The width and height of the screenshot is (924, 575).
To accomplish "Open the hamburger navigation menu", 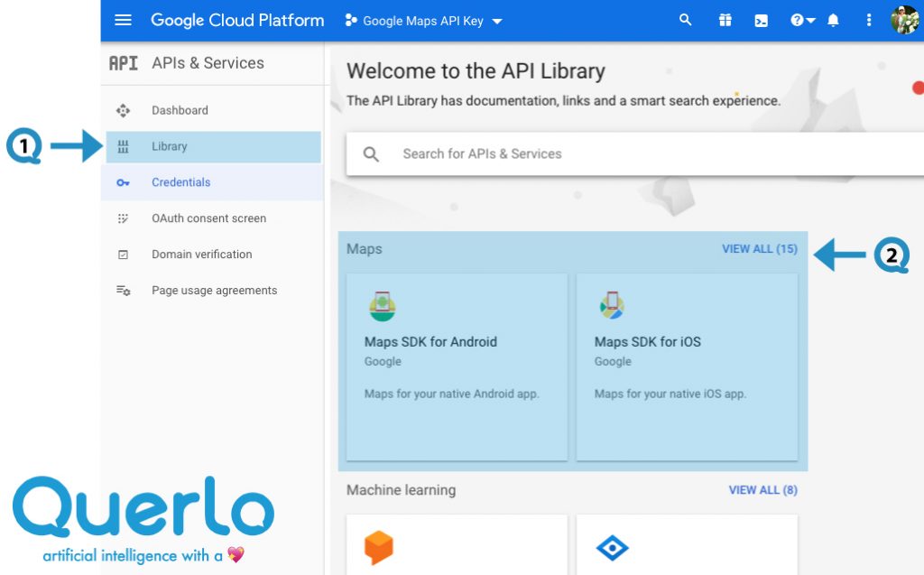I will pyautogui.click(x=123, y=20).
